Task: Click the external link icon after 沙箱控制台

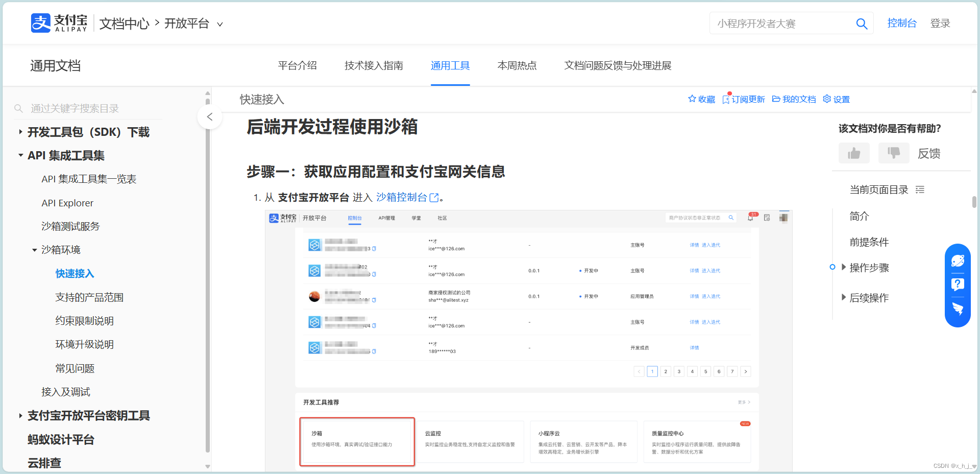Action: pos(434,198)
